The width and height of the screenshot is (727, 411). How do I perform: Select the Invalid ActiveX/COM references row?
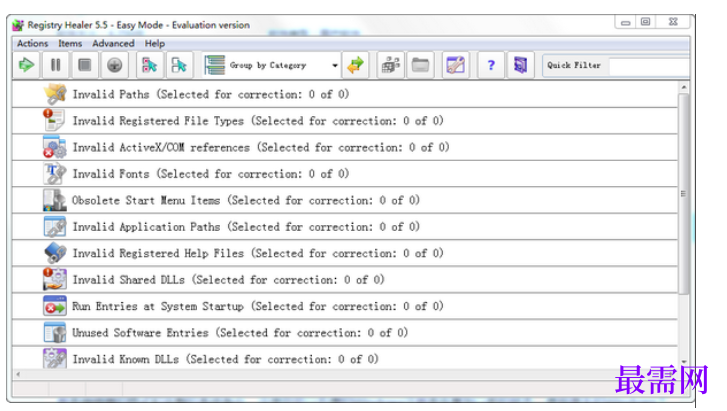point(260,147)
